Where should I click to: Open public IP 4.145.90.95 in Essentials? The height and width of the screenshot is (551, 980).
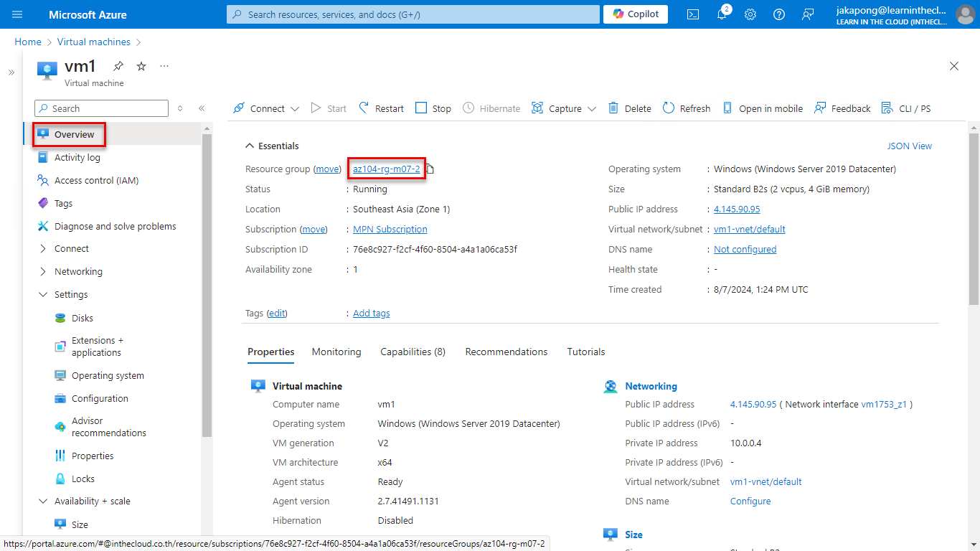[737, 209]
